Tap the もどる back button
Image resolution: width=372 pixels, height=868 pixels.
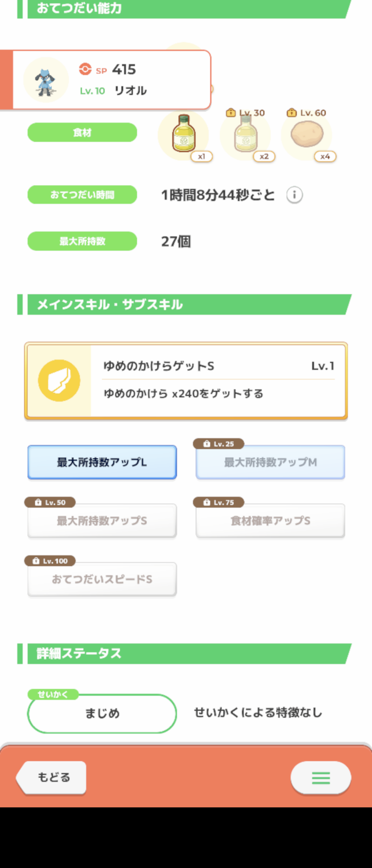(x=51, y=777)
